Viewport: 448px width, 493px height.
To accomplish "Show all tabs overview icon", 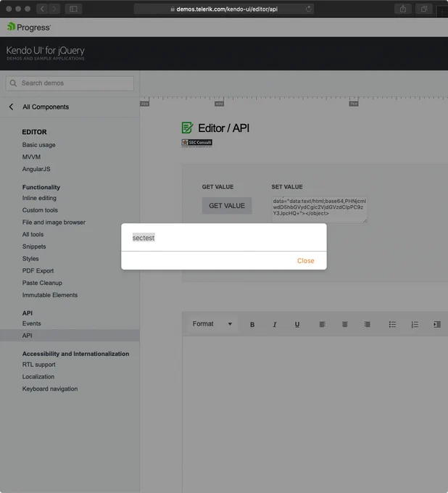I will (424, 9).
